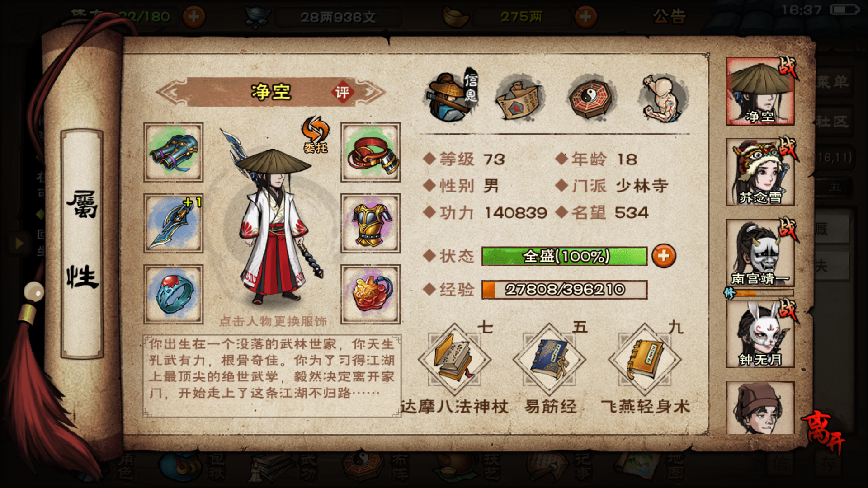Select the 易筋经 skill book
This screenshot has height=488, width=868.
(549, 361)
